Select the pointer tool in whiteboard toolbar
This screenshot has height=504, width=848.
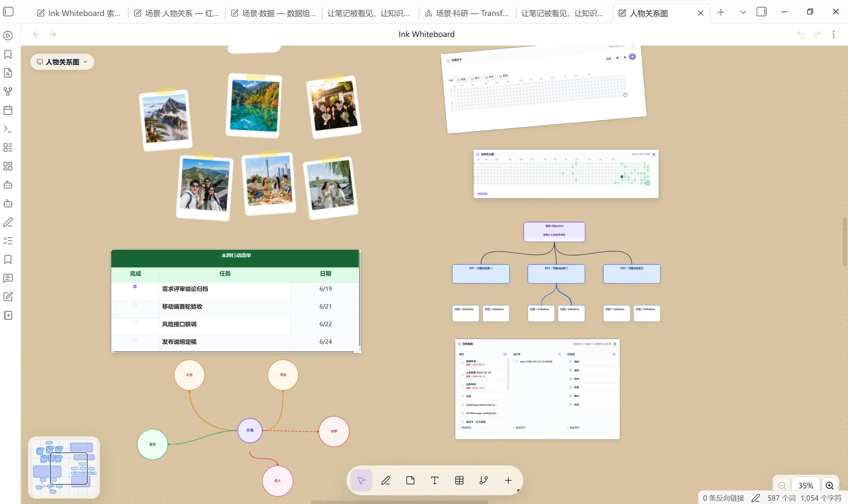[x=361, y=480]
